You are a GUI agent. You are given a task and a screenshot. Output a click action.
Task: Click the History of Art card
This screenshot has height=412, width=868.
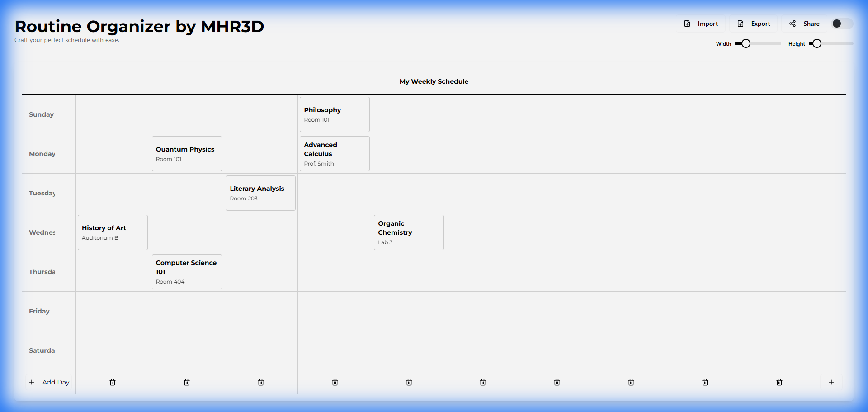pos(112,232)
